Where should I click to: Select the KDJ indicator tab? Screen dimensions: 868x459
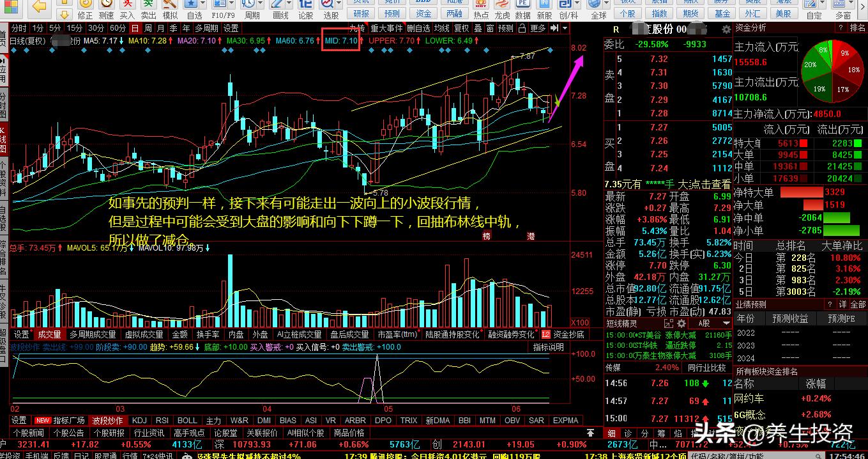pyautogui.click(x=139, y=420)
